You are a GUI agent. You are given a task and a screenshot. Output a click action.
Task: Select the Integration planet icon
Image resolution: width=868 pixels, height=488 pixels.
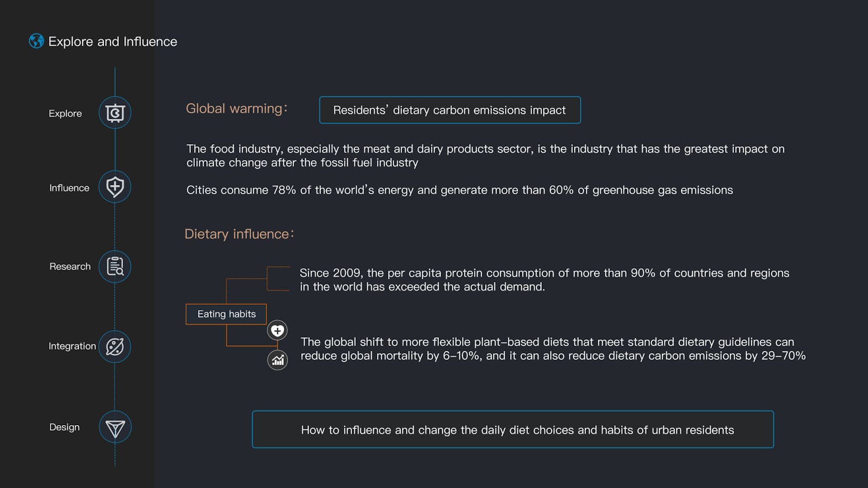[x=115, y=346]
